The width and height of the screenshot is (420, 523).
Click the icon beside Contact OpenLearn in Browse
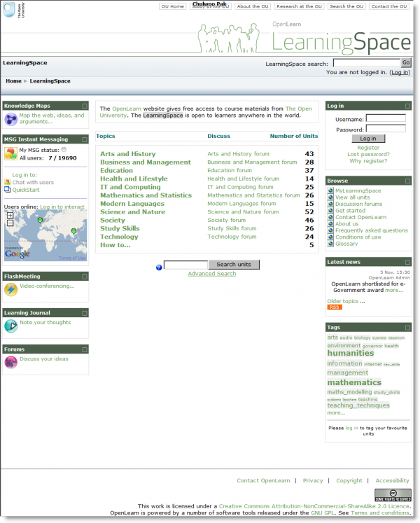click(x=330, y=217)
